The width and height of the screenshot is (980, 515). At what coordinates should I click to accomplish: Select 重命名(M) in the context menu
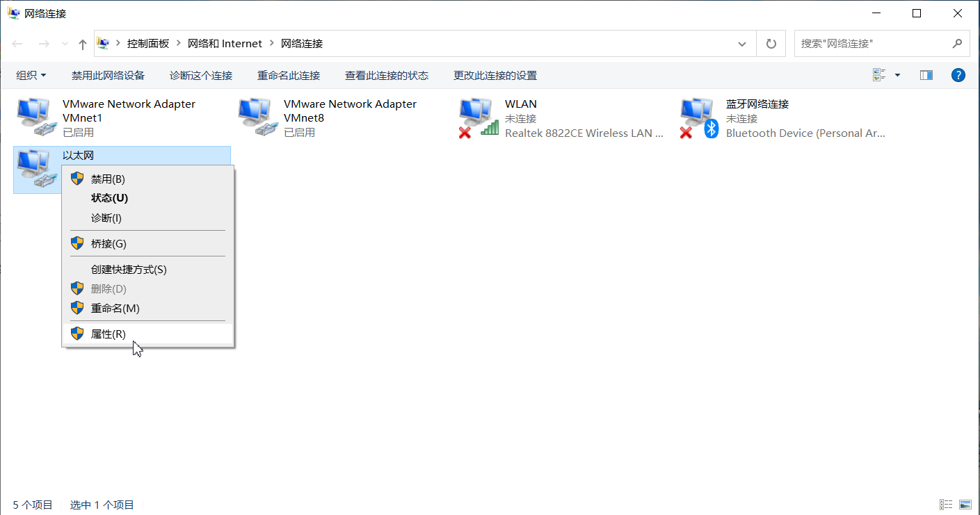tap(115, 308)
